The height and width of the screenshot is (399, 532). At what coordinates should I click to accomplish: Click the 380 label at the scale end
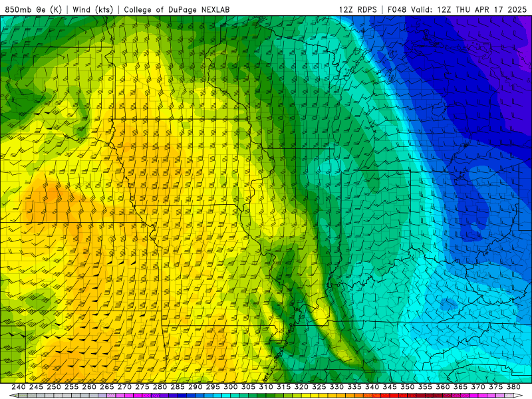[x=513, y=387]
